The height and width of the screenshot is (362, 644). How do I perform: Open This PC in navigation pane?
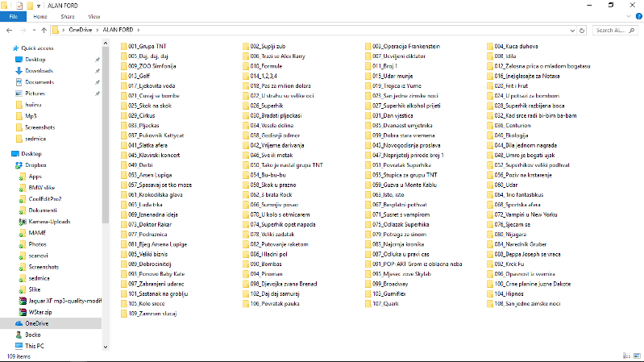35,345
